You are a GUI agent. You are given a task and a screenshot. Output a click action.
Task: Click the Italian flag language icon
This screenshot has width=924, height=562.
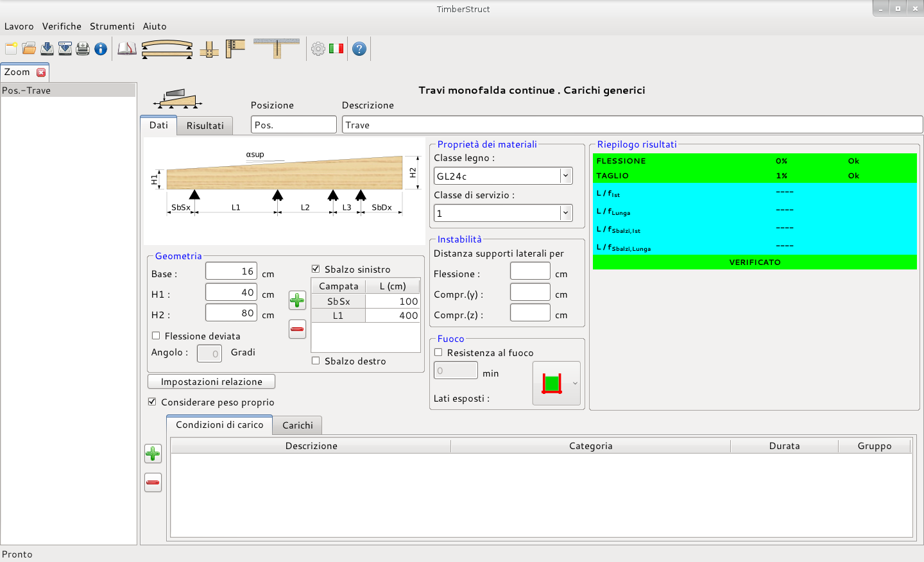coord(336,49)
